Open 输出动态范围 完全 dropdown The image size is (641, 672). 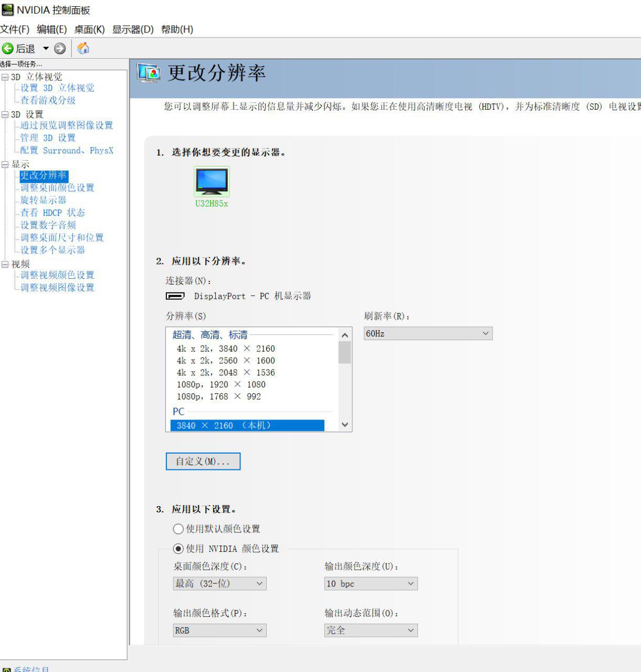click(371, 631)
